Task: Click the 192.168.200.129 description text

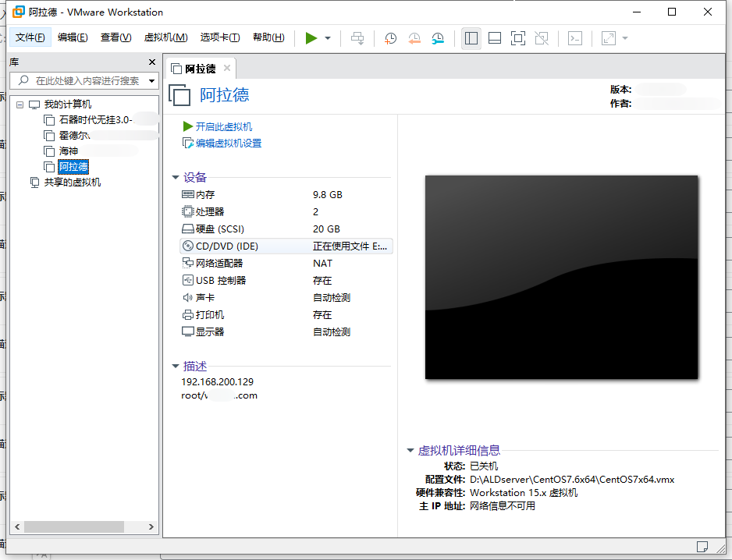Action: click(217, 381)
